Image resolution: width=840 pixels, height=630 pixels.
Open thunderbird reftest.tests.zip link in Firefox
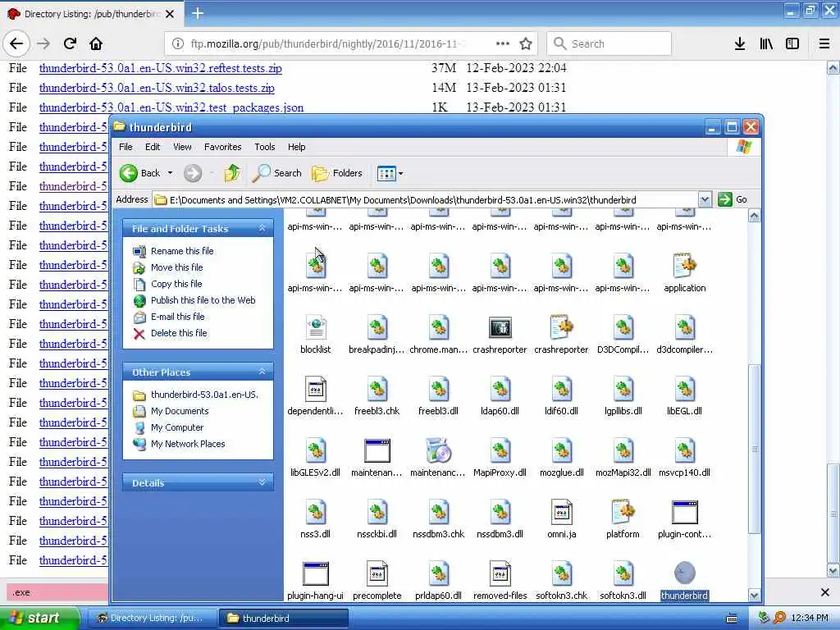pyautogui.click(x=160, y=68)
